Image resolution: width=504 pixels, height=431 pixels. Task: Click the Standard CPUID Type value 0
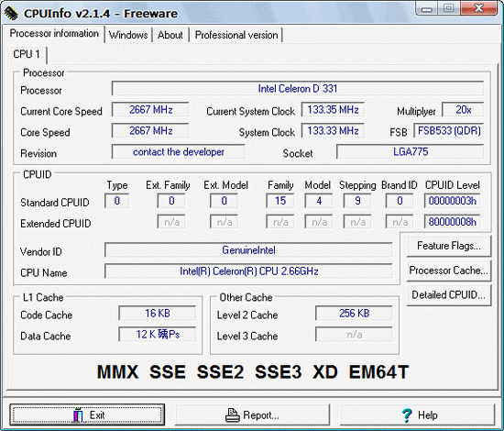point(117,201)
